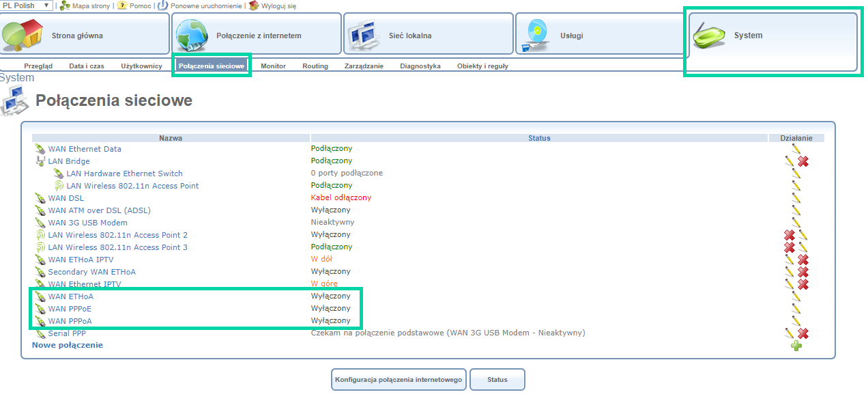Go to Zarządzanie submenu
This screenshot has width=868, height=401.
[364, 66]
